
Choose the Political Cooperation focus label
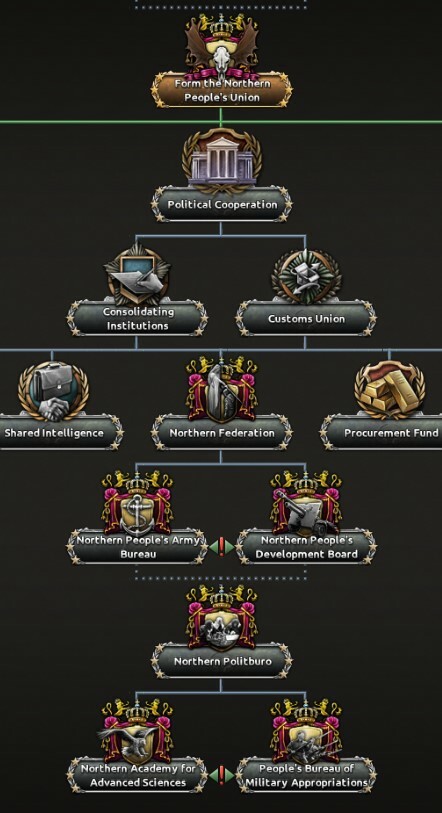222,204
